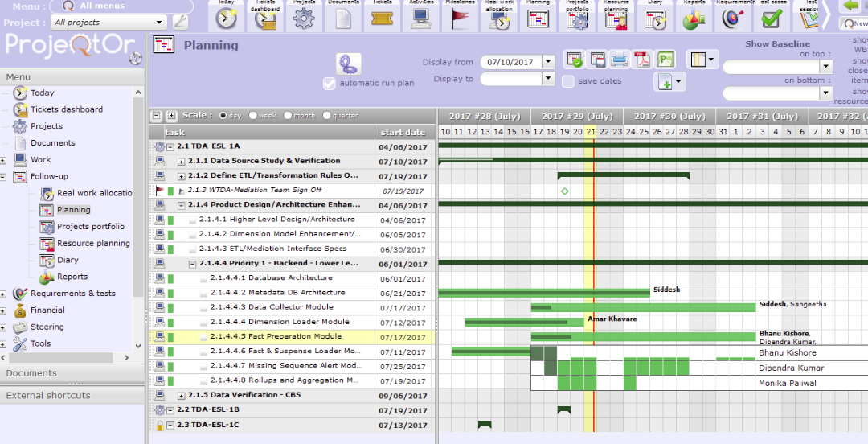Collapse 2.1.4.4 Priority 1 Backend task

point(193,264)
